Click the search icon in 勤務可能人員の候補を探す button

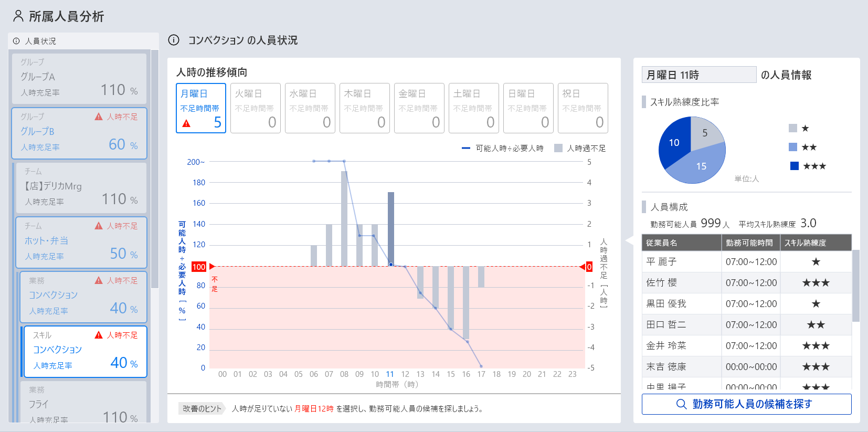tap(681, 404)
